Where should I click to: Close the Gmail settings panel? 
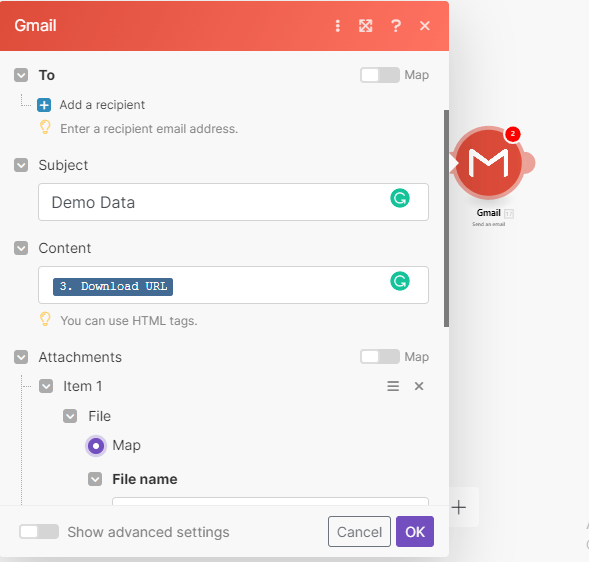[425, 26]
